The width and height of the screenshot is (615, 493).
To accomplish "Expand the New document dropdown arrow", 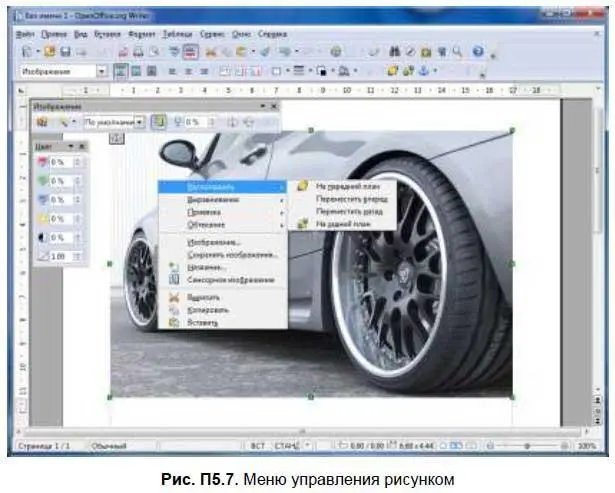I will [x=38, y=51].
